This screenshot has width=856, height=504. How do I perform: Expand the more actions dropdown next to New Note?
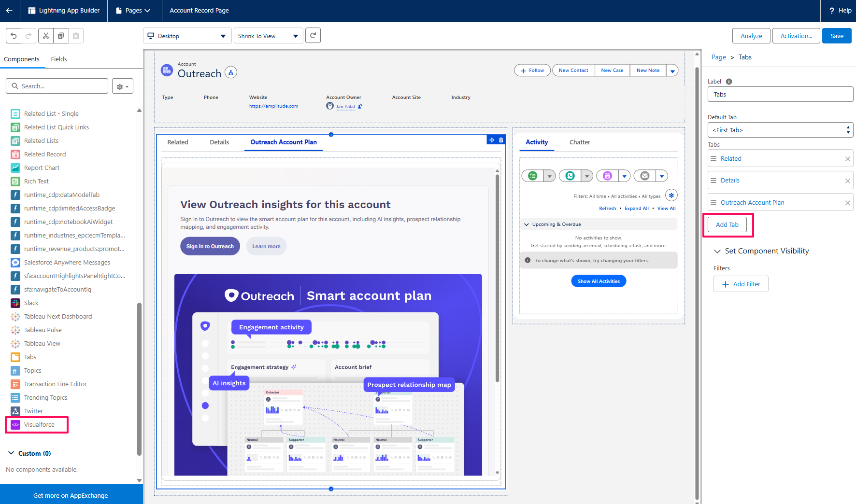click(672, 70)
